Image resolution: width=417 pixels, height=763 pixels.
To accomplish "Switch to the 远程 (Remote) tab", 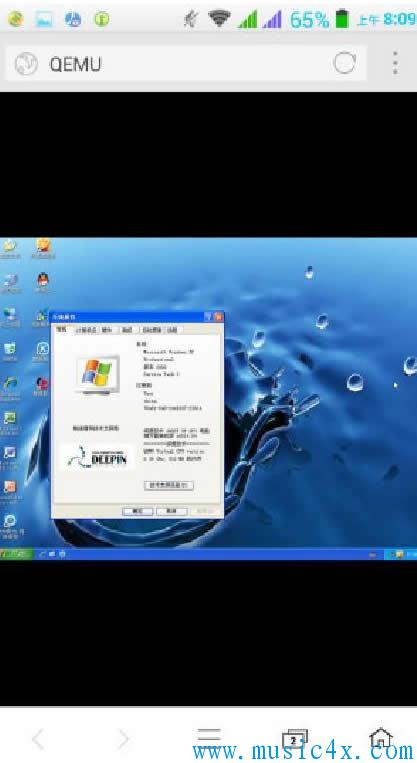I will point(173,330).
